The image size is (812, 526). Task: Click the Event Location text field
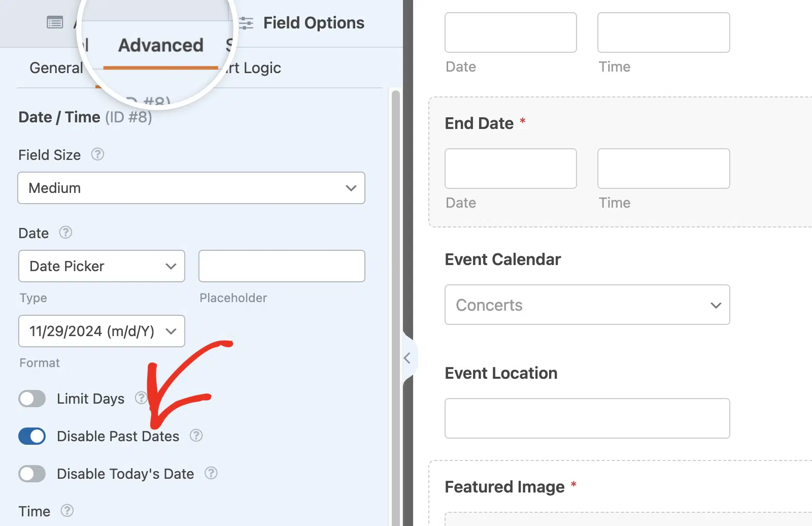click(x=587, y=418)
